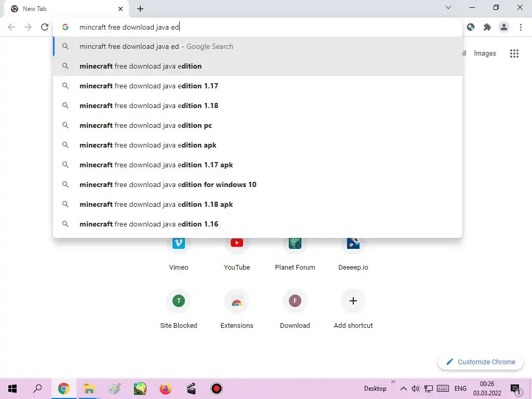
Task: Open the profile avatar in toolbar
Action: pos(504,27)
